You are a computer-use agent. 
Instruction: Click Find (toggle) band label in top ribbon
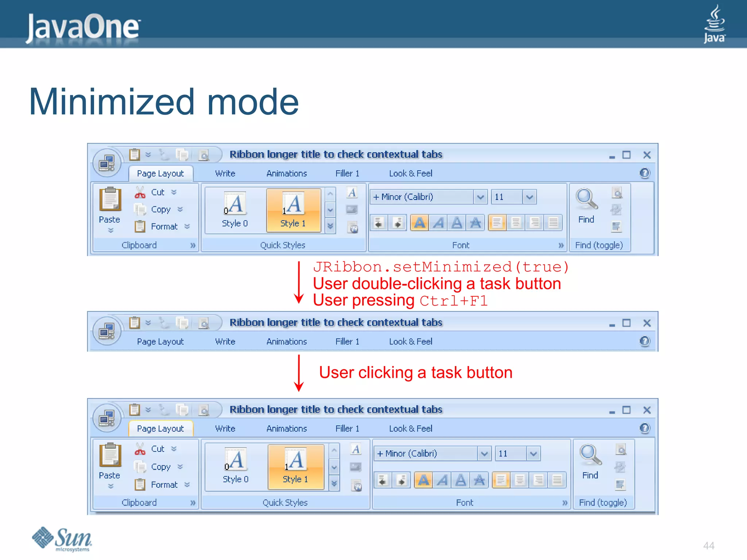pos(599,245)
